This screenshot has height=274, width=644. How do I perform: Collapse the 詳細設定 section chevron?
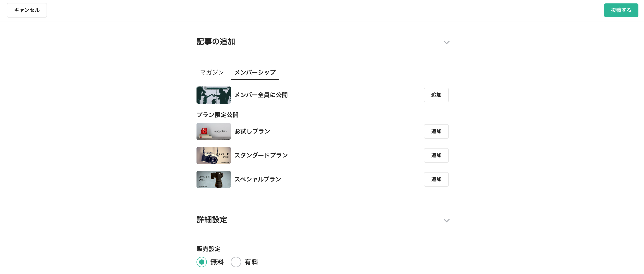pyautogui.click(x=446, y=220)
